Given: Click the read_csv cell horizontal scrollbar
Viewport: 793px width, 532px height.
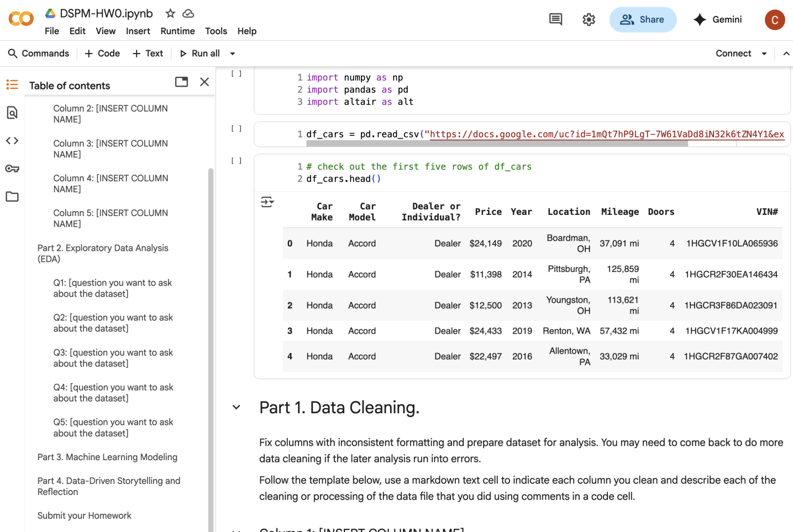Looking at the screenshot, I should (x=496, y=144).
